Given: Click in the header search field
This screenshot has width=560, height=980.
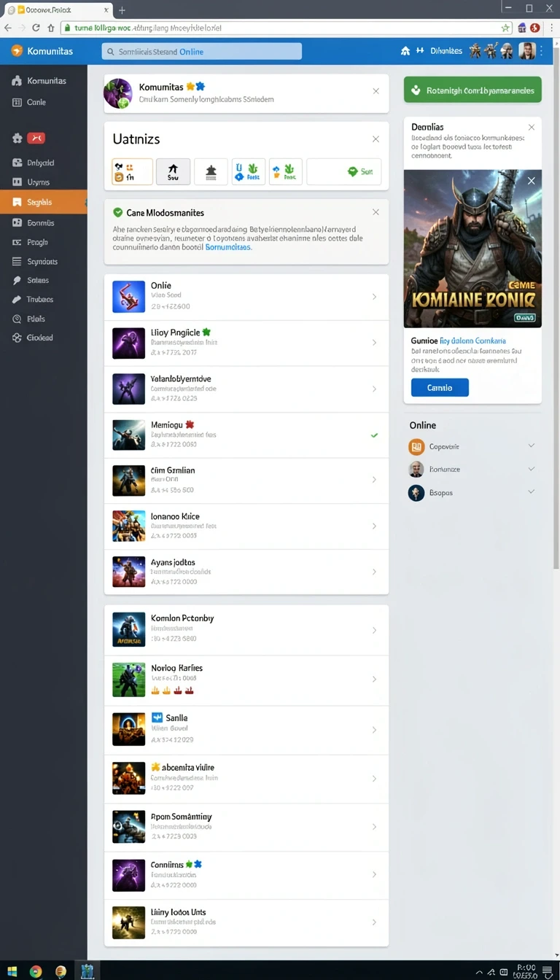Looking at the screenshot, I should pyautogui.click(x=202, y=51).
